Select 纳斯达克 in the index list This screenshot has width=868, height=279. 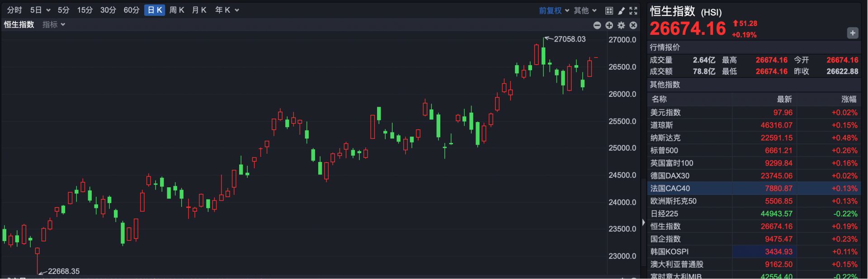[x=665, y=138]
